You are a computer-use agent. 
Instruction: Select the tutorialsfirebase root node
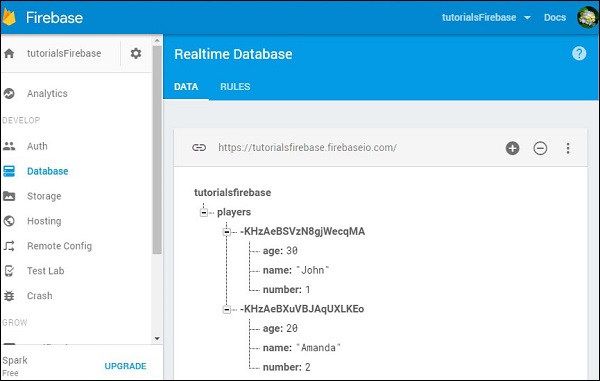pyautogui.click(x=232, y=192)
